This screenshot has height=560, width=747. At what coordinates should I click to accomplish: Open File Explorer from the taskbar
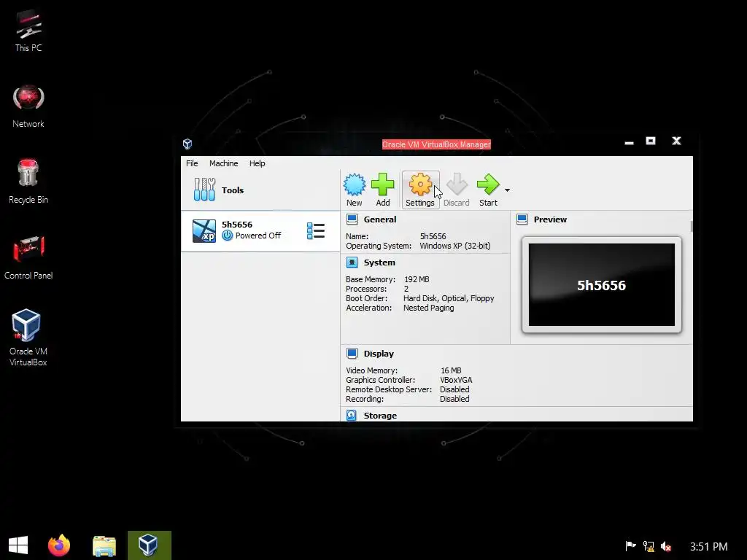[x=104, y=545]
